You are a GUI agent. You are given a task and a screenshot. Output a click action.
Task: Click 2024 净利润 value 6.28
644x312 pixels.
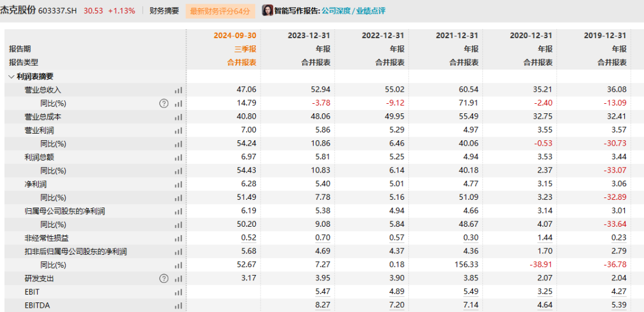pyautogui.click(x=249, y=184)
